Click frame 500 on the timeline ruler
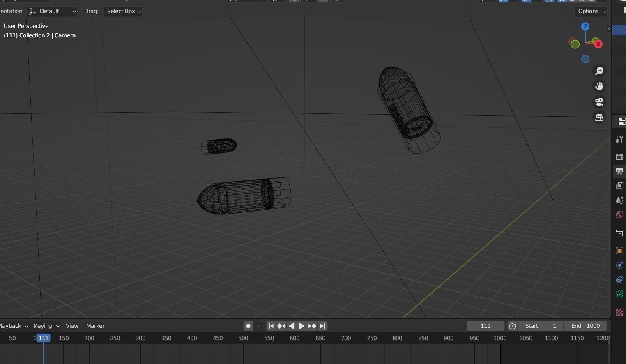The width and height of the screenshot is (626, 364). pyautogui.click(x=243, y=338)
